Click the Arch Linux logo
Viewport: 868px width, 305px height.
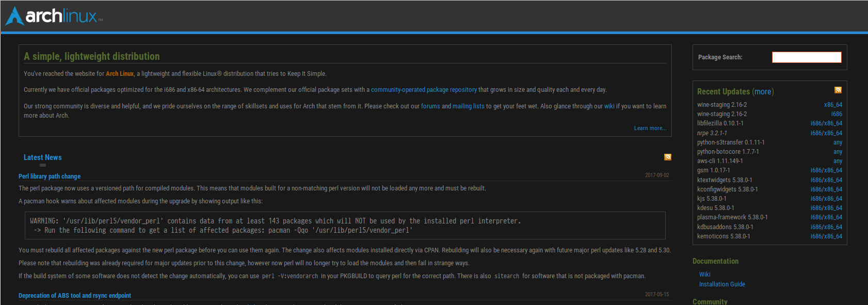click(54, 16)
